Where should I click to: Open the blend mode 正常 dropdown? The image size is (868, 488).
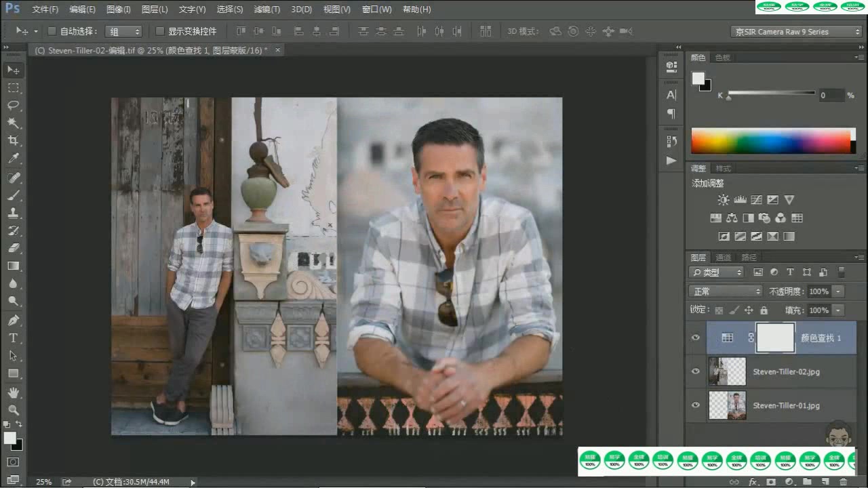point(725,291)
